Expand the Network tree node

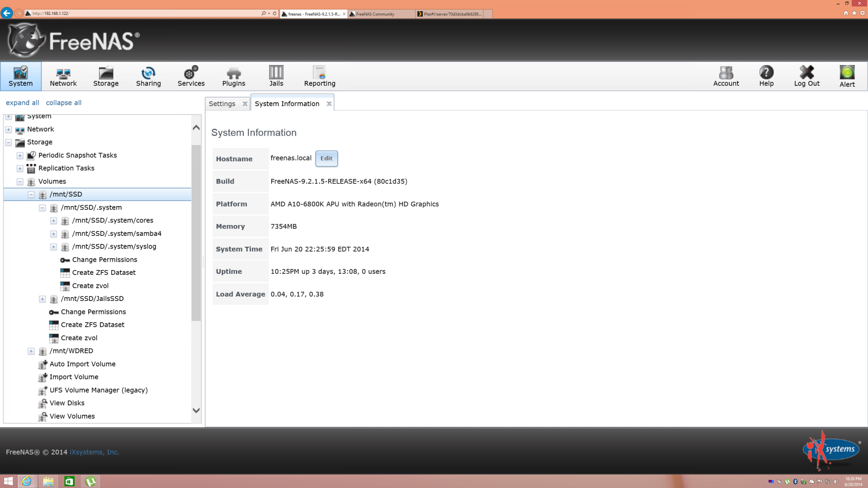(9, 129)
